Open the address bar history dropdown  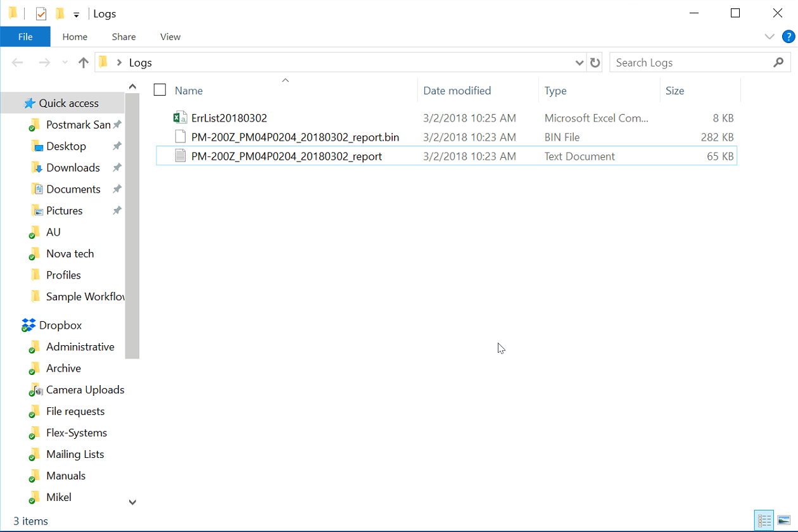pyautogui.click(x=579, y=63)
